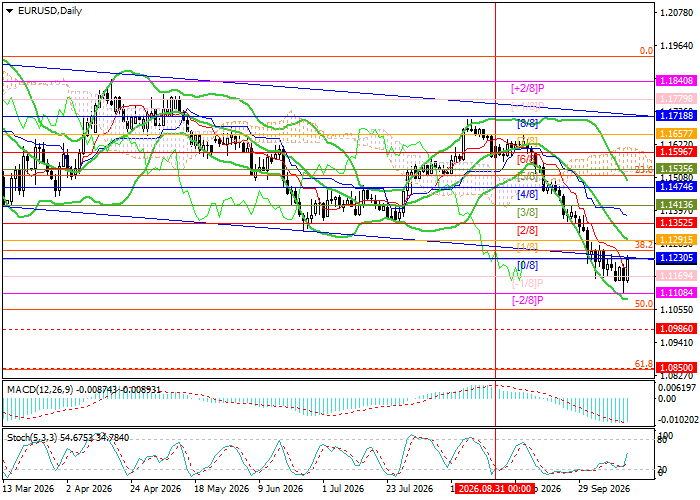This screenshot has height=500, width=700.
Task: Click the 1.15967 red price tag
Action: pos(676,151)
